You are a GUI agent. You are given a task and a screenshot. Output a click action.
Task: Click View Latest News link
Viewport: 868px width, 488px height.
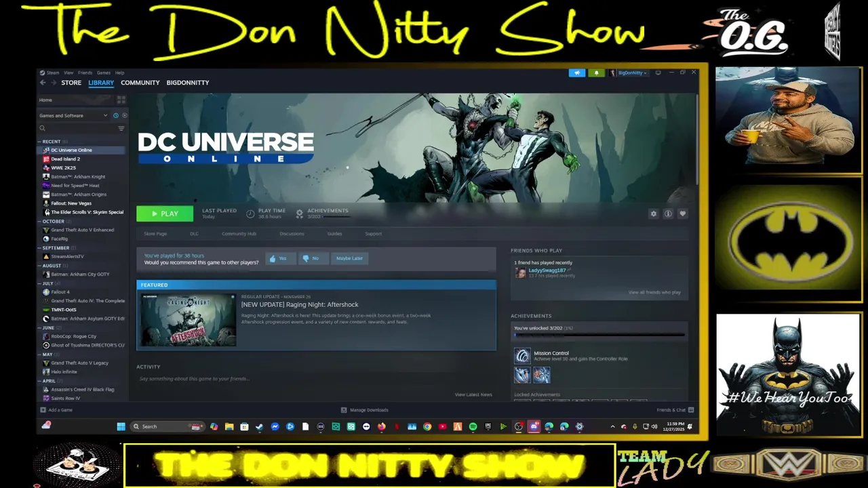tap(473, 394)
